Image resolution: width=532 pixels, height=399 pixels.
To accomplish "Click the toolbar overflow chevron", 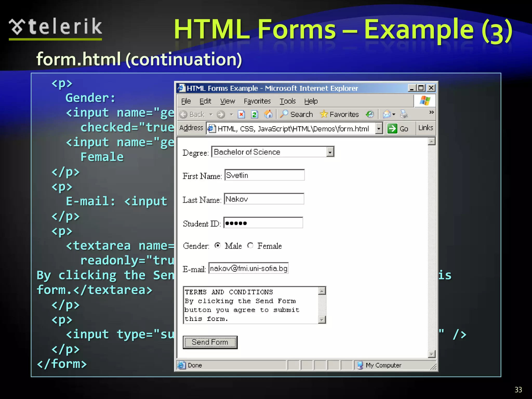I will (431, 112).
